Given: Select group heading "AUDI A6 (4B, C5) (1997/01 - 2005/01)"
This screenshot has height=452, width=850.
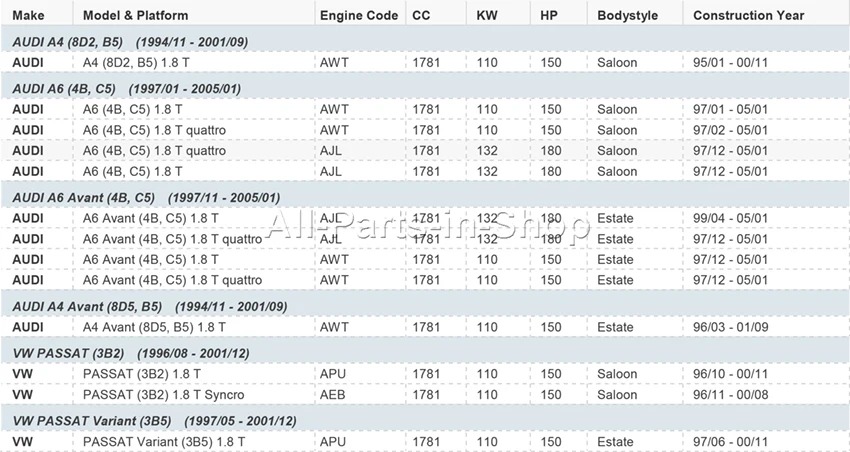Looking at the screenshot, I should coord(126,89).
